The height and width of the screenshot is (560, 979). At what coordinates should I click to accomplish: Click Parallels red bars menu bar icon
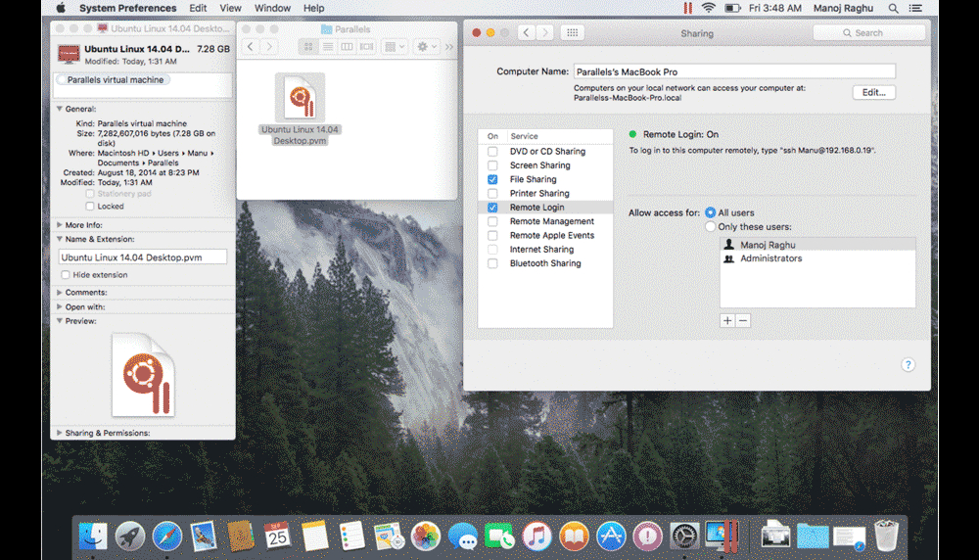(687, 8)
